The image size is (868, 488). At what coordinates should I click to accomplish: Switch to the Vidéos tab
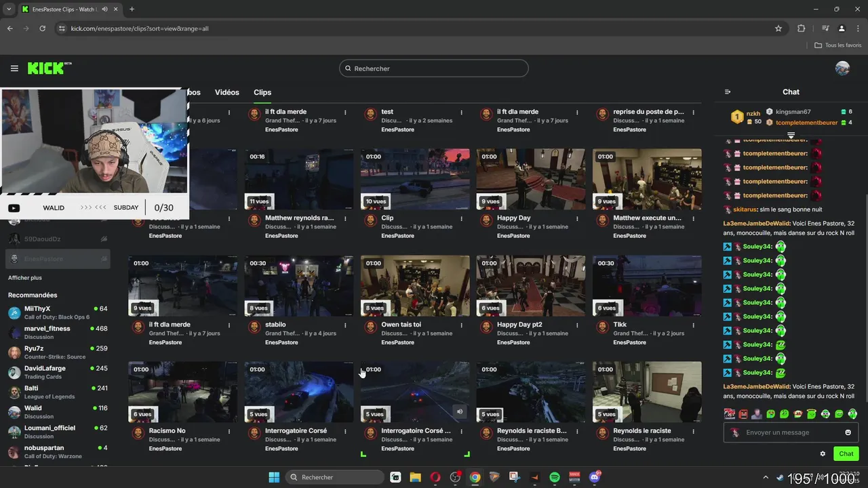tap(227, 92)
